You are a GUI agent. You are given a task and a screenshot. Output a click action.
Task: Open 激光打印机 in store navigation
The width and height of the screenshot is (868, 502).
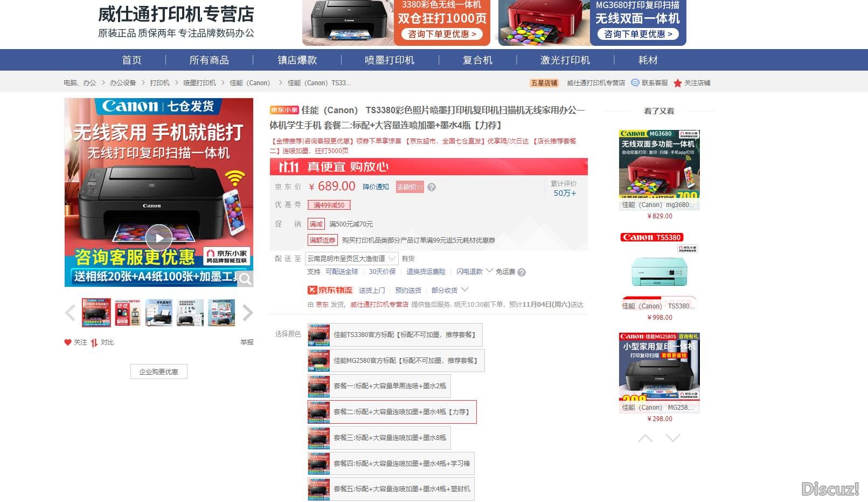click(x=565, y=60)
